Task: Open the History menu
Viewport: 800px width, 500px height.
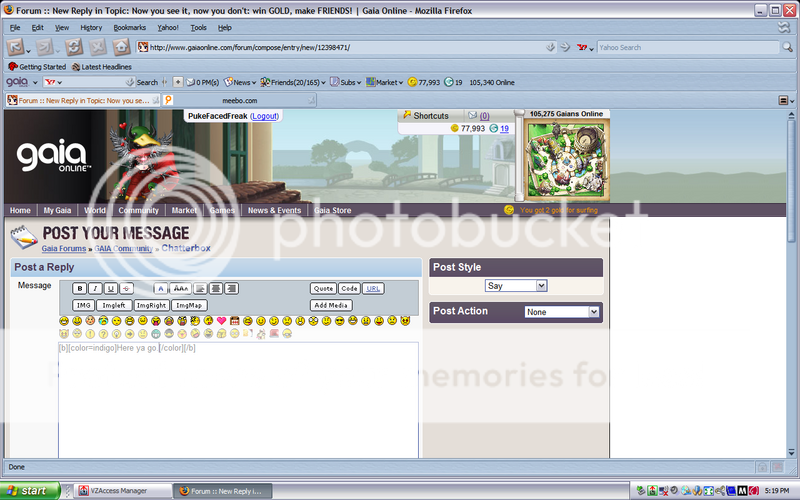Action: click(x=91, y=28)
